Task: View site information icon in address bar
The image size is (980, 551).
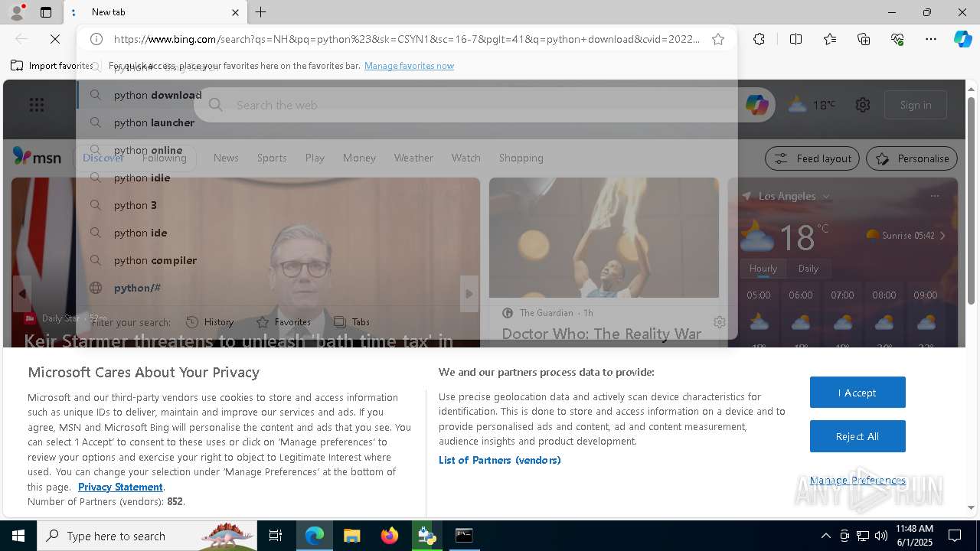Action: tap(96, 39)
